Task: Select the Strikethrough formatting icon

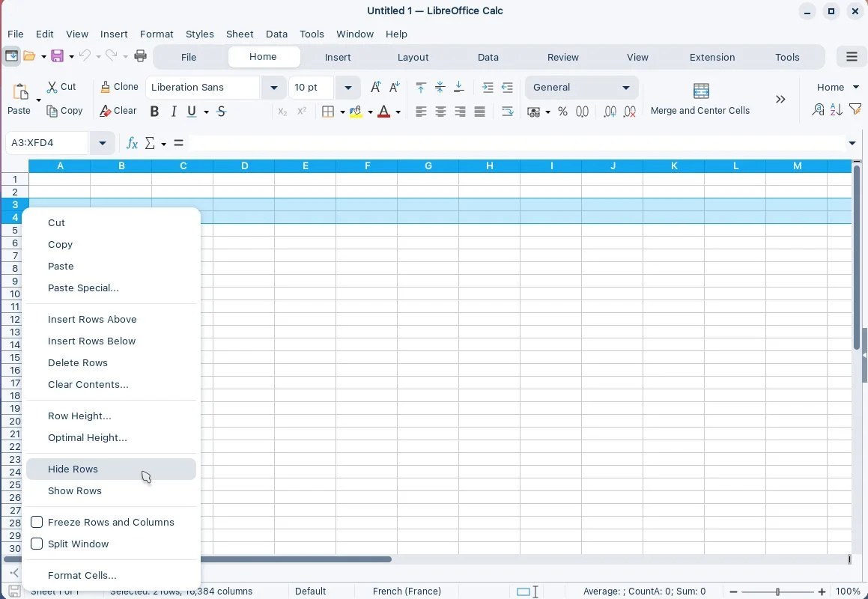Action: click(221, 111)
